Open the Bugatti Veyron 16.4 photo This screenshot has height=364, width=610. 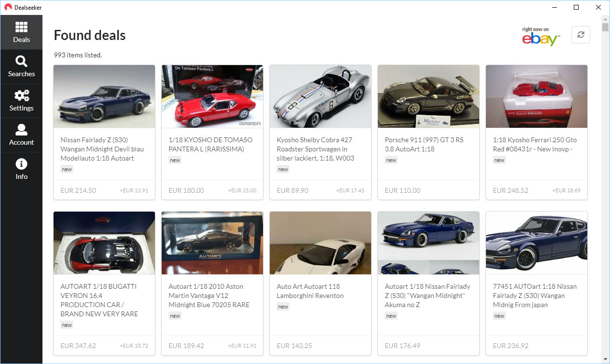point(104,243)
